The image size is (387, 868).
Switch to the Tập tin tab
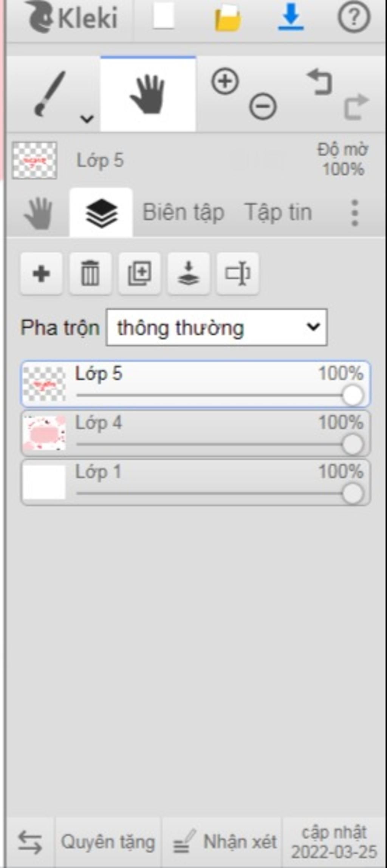pyautogui.click(x=279, y=212)
